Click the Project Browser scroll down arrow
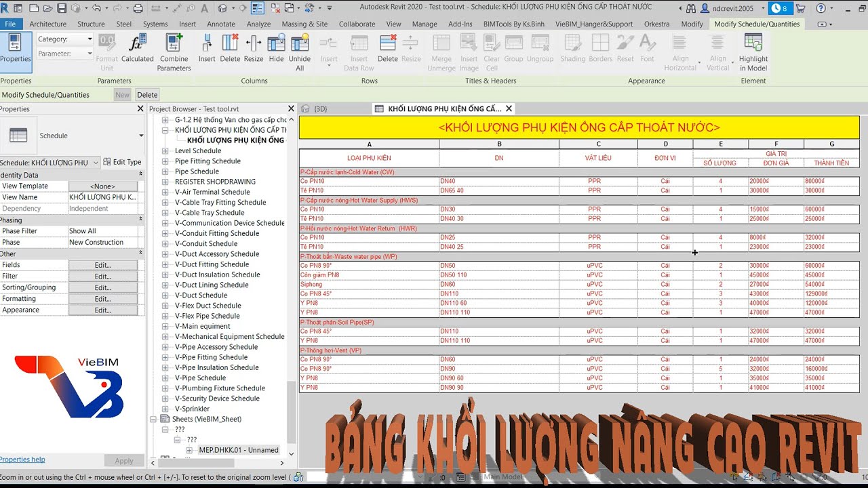The width and height of the screenshot is (868, 488). tap(291, 454)
